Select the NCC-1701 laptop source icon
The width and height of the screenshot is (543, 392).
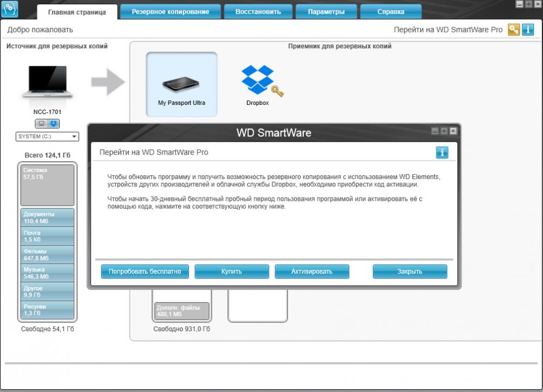tap(47, 82)
